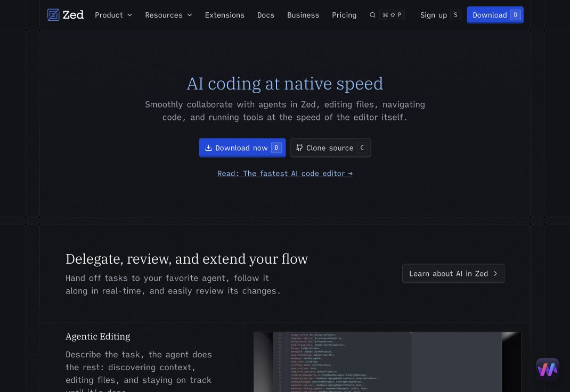Click the Zed wordmark text
Screen dimensions: 570x392
[x=73, y=15]
